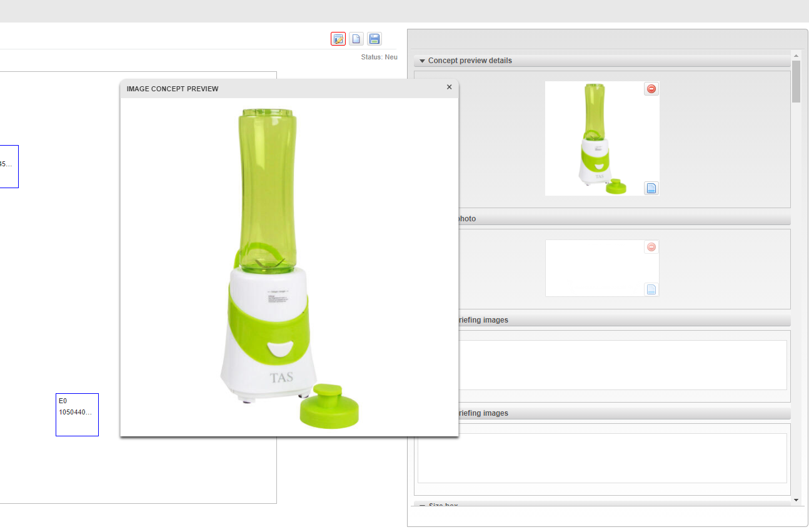This screenshot has height=532, width=809.
Task: Click the document icon on blender thumbnail
Action: coord(651,188)
